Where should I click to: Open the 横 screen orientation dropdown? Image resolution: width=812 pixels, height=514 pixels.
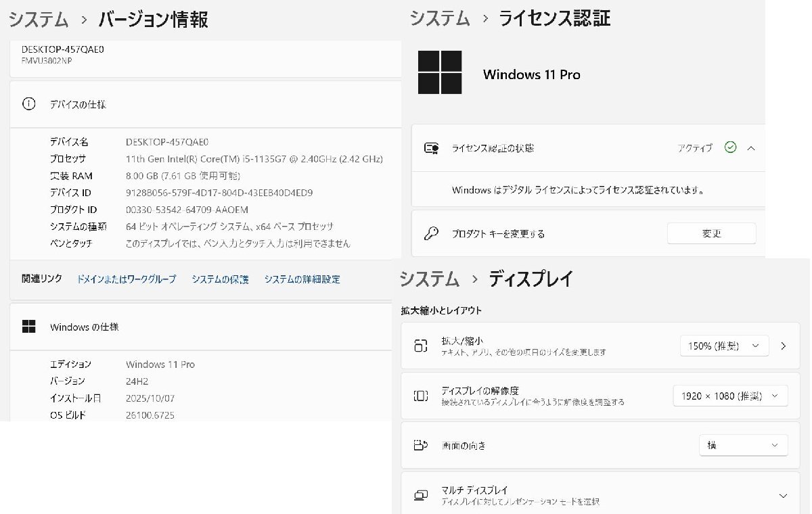744,445
